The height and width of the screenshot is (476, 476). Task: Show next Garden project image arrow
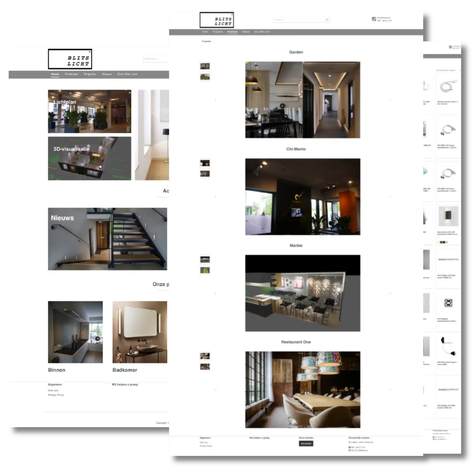[x=390, y=100]
